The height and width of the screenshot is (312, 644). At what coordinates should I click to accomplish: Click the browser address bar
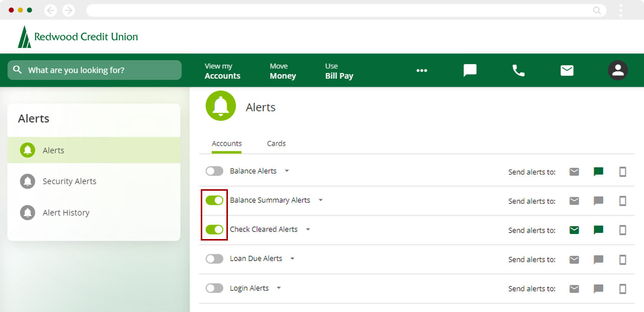346,10
